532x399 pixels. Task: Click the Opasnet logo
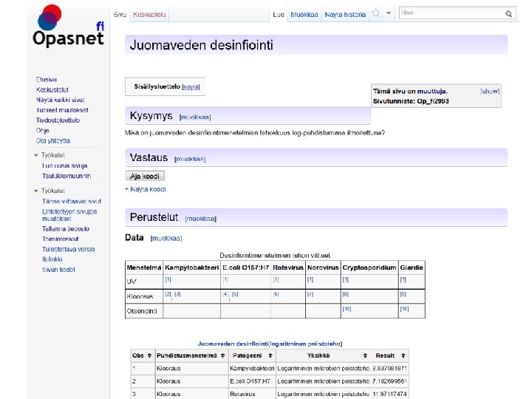[x=69, y=26]
